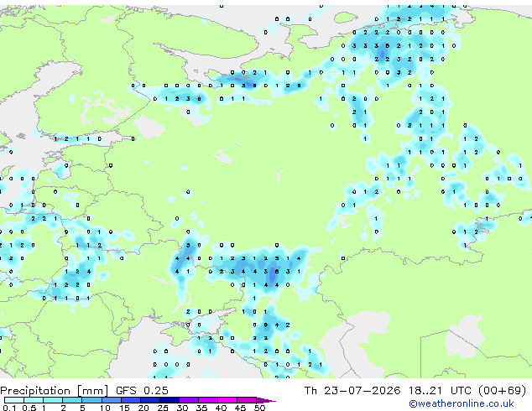The width and height of the screenshot is (532, 411).
Task: Click the legend label '15'
Action: tap(124, 408)
